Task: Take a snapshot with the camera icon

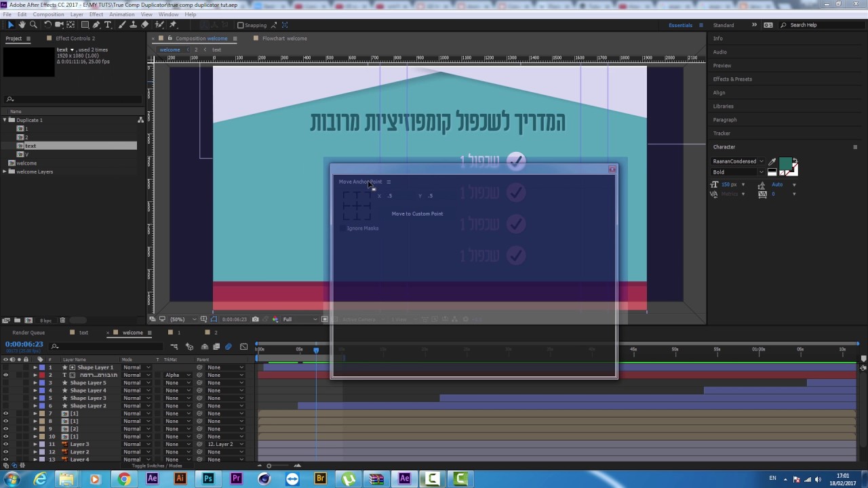Action: [x=255, y=319]
